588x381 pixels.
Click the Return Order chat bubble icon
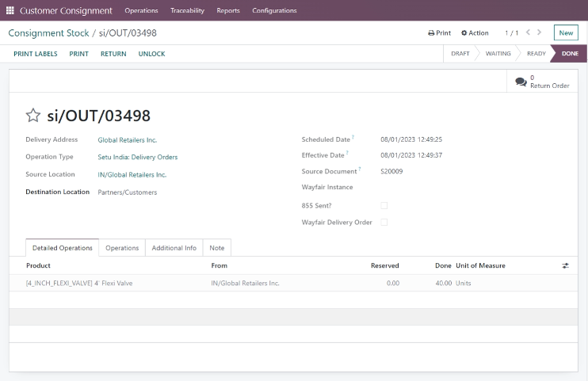(521, 82)
